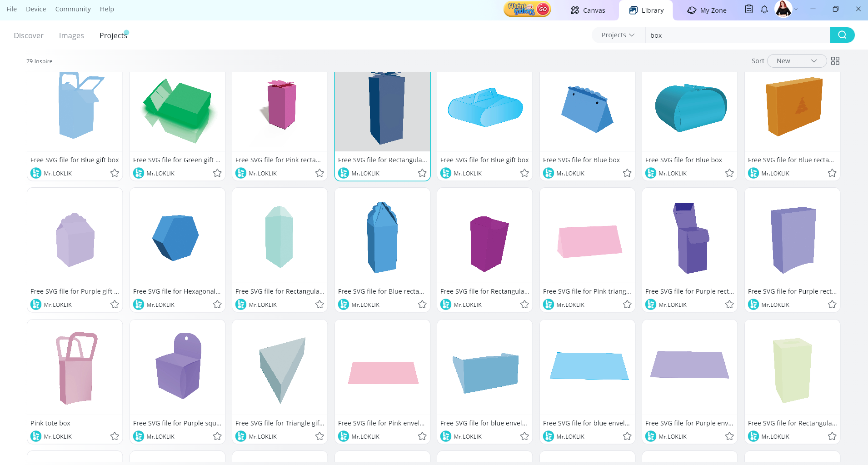Click the teal search magnifier button
The height and width of the screenshot is (465, 868).
(842, 35)
